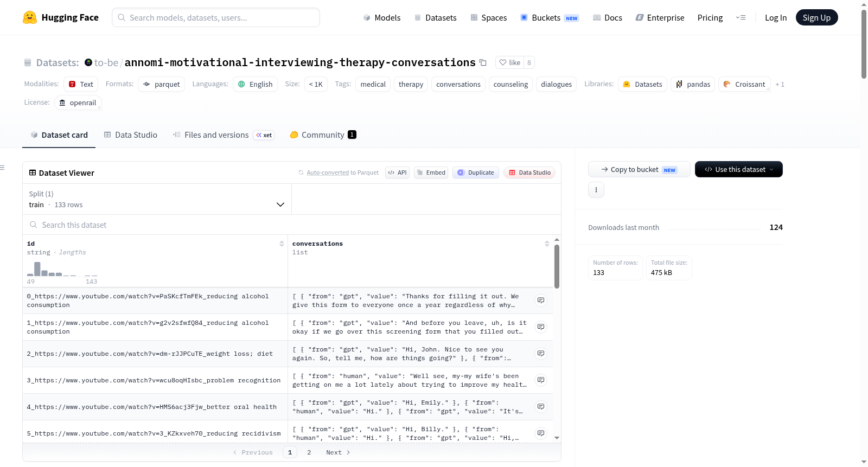868x467 pixels.
Task: Click the therapy tag
Action: [411, 84]
